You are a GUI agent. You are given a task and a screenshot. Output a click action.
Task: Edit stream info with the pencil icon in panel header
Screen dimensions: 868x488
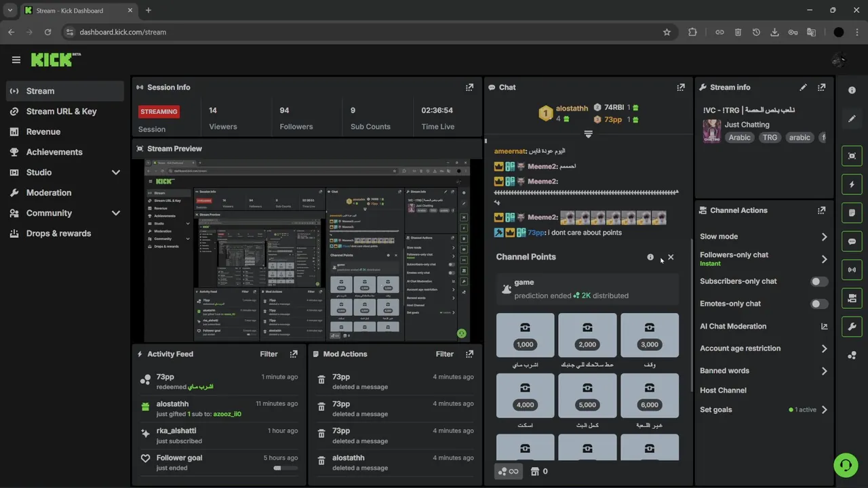coord(804,87)
